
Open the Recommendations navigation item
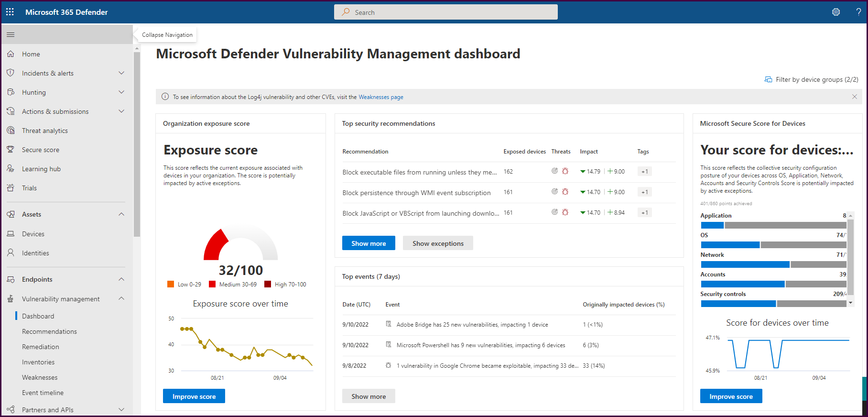49,331
